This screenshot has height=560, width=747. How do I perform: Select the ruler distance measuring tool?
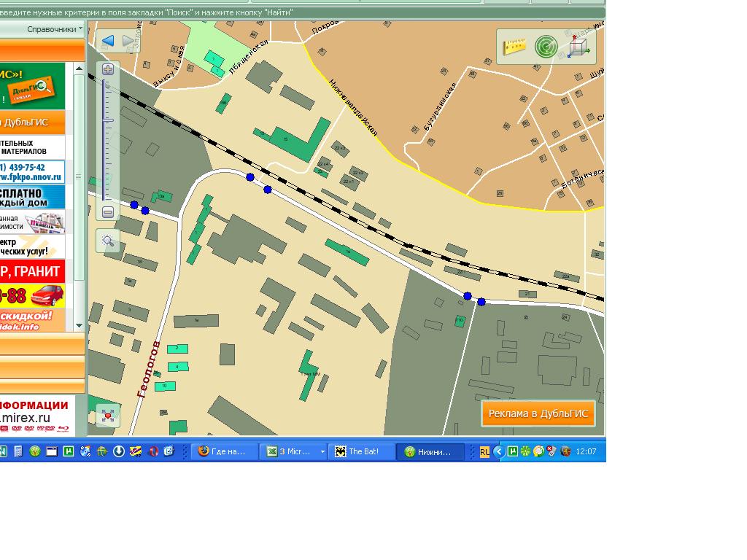[x=515, y=47]
